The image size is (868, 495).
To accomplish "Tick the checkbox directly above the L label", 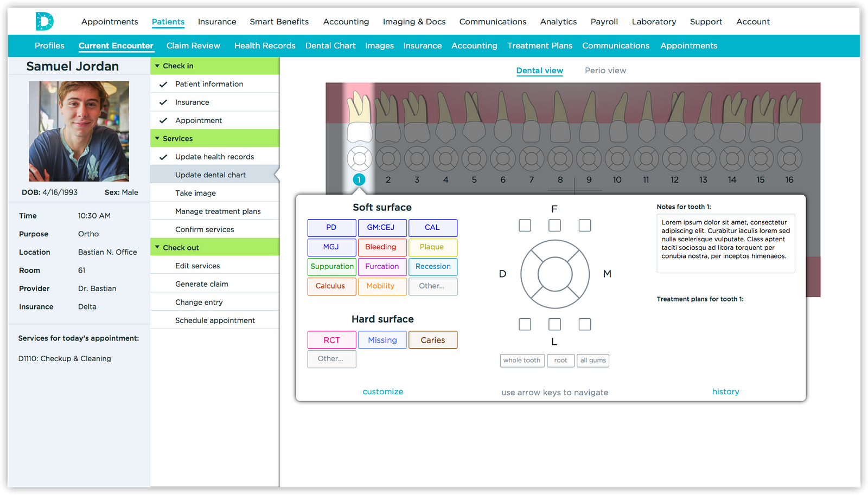I will click(554, 324).
